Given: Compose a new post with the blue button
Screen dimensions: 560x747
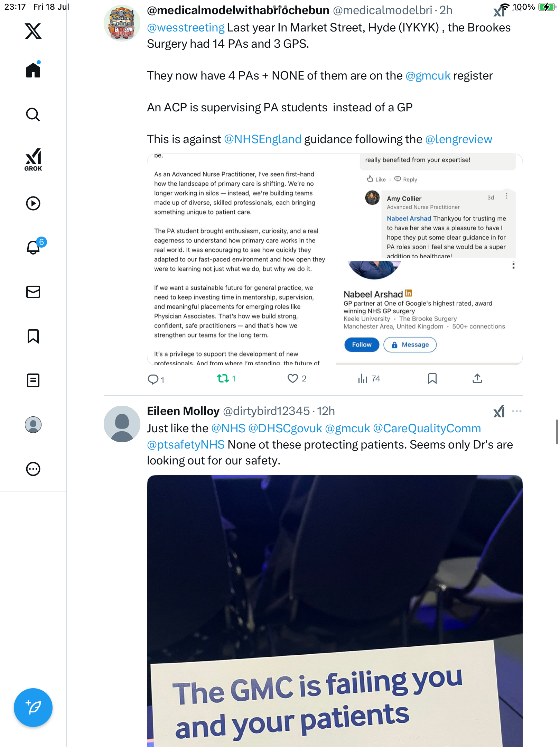Looking at the screenshot, I should tap(33, 708).
